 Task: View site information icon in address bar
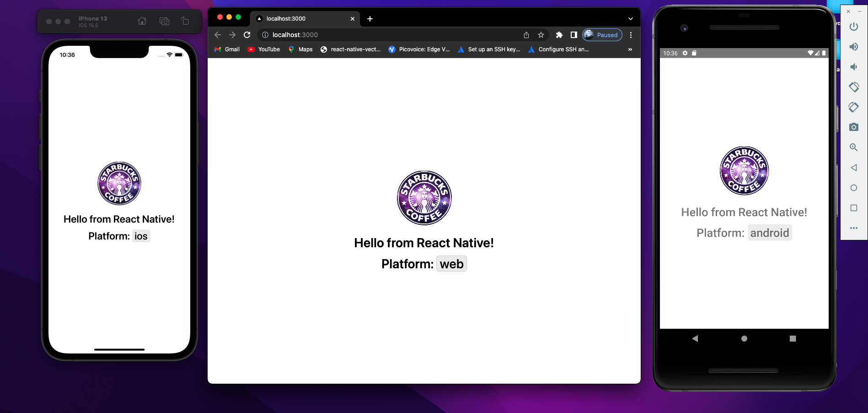coord(265,35)
